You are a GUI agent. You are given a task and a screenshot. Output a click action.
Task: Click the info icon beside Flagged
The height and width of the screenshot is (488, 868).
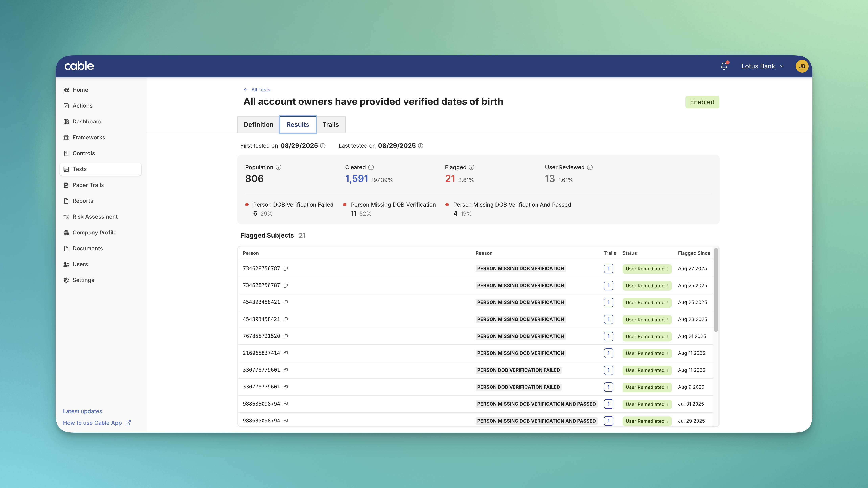[x=471, y=167]
